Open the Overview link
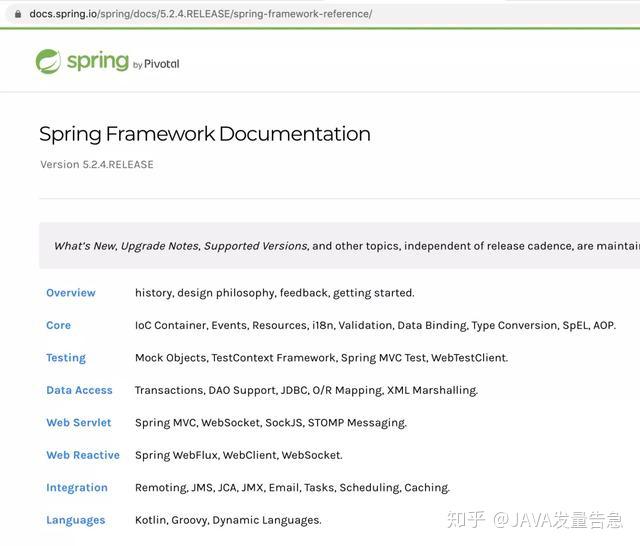 pyautogui.click(x=71, y=293)
